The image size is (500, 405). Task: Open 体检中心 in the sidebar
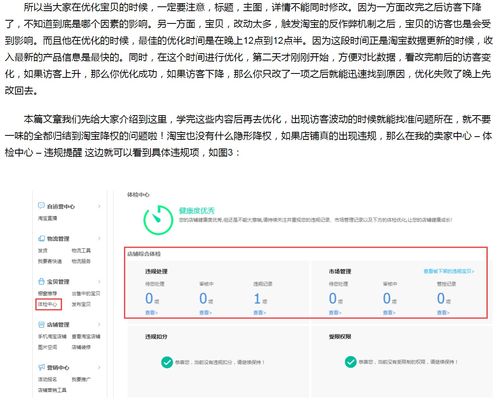[48, 304]
